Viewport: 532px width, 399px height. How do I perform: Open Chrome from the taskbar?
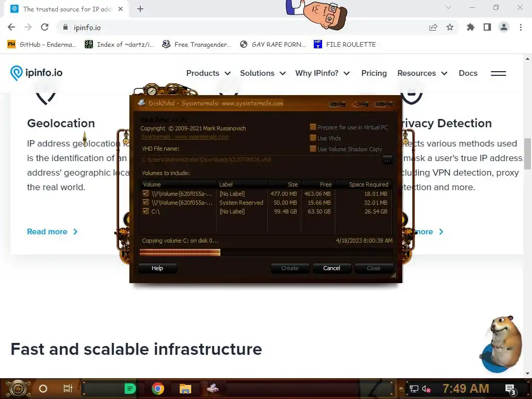(x=158, y=389)
